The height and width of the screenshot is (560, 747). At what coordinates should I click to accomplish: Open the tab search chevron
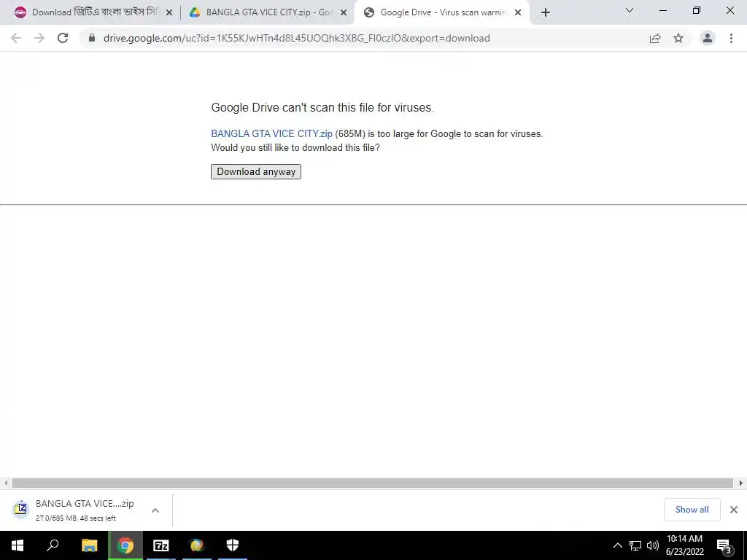pyautogui.click(x=630, y=10)
